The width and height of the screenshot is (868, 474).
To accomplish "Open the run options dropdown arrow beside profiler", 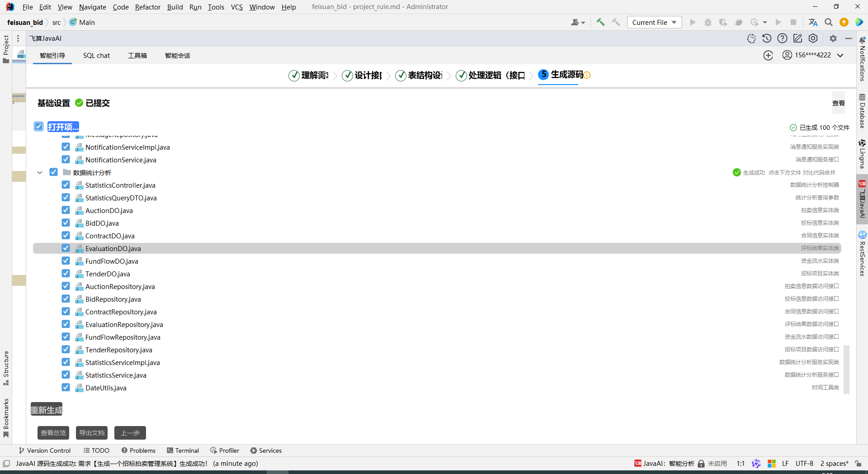I will [x=765, y=22].
